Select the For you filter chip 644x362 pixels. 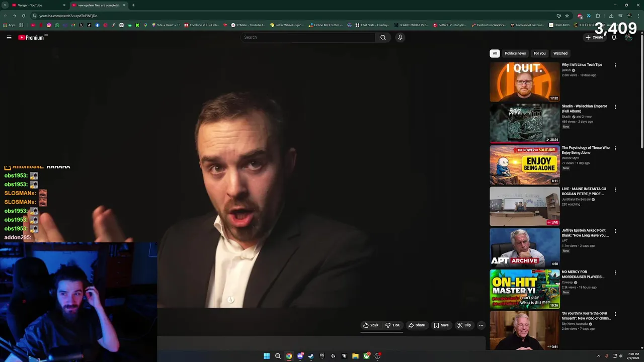539,53
